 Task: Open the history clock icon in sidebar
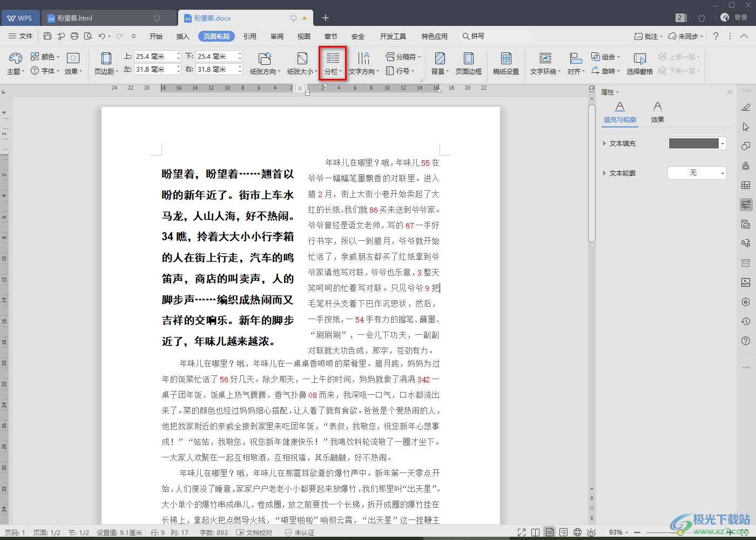[746, 321]
